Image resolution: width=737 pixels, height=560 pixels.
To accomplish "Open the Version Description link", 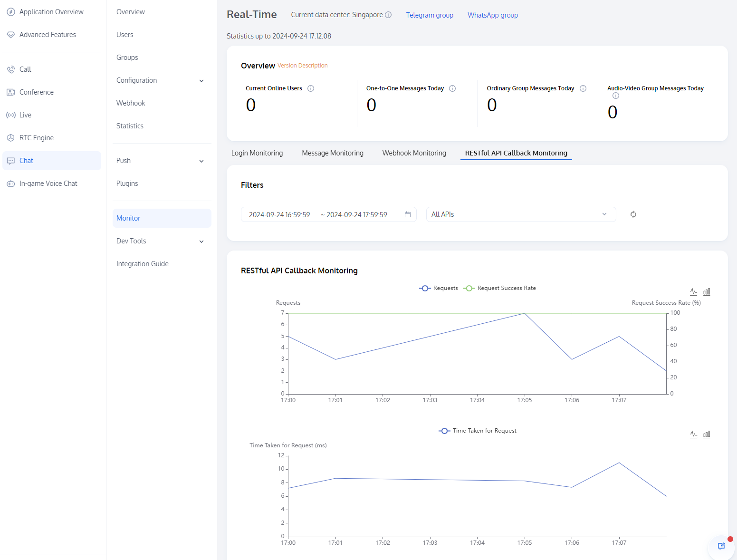I will pos(302,66).
